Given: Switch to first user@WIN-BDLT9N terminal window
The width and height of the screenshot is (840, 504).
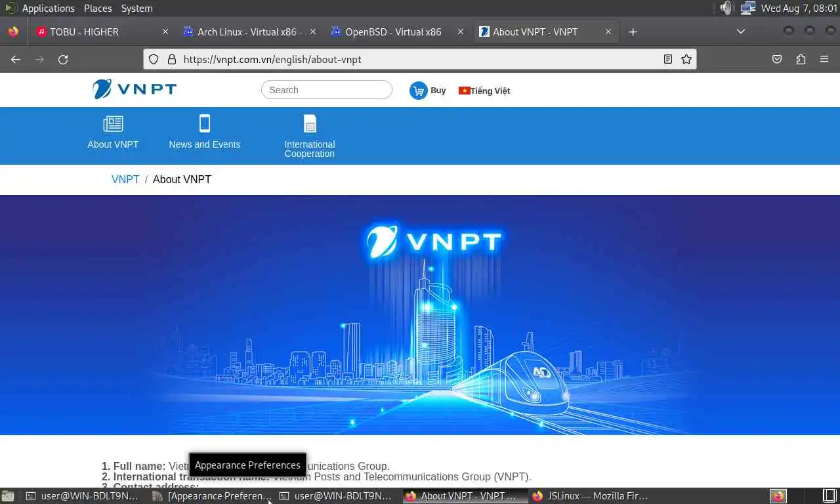Looking at the screenshot, I should (83, 496).
